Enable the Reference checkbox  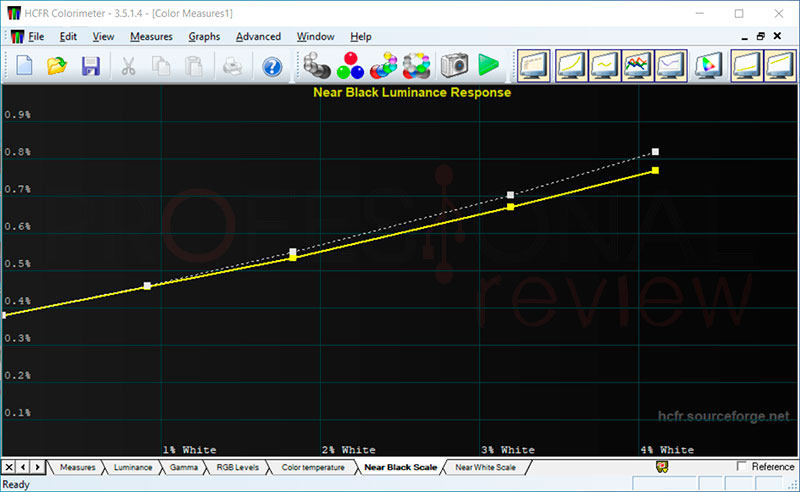pyautogui.click(x=742, y=466)
